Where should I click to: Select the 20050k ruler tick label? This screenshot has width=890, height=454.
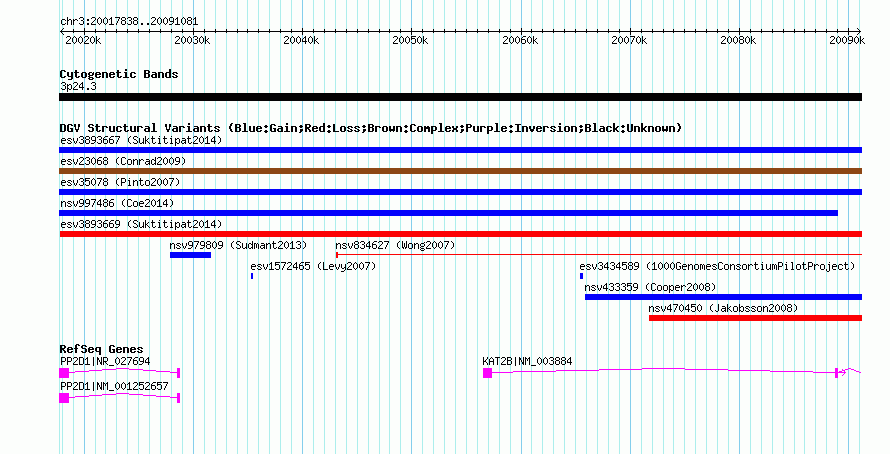[410, 40]
